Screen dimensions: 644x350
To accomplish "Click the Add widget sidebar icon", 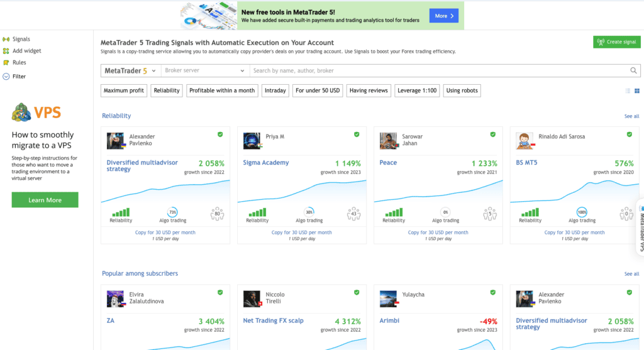I will tap(6, 51).
